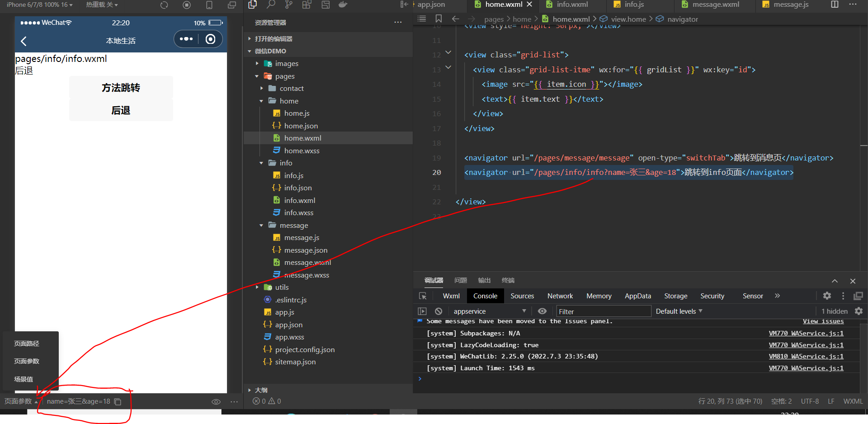The height and width of the screenshot is (424, 868).
Task: Click the detach simulator window icon
Action: click(232, 5)
